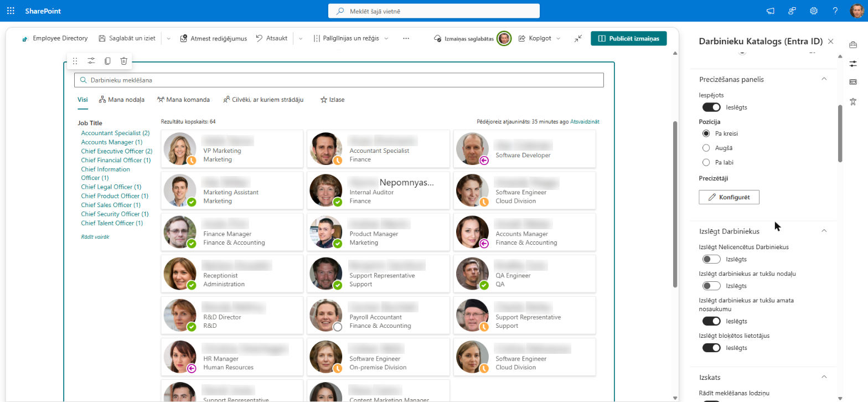
Task: Collapse the Izskats section
Action: [x=824, y=377]
